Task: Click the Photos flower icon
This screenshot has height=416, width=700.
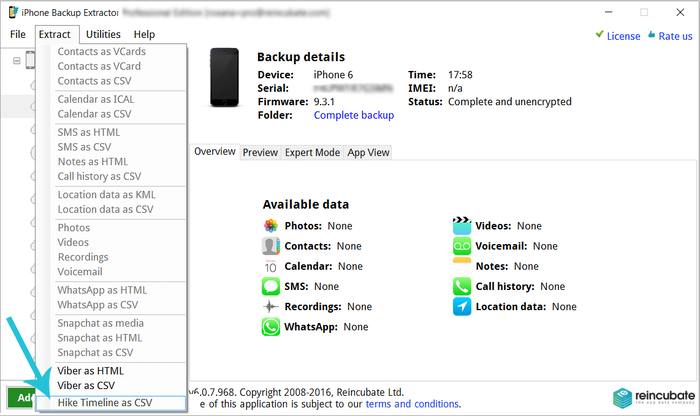Action: pyautogui.click(x=271, y=226)
